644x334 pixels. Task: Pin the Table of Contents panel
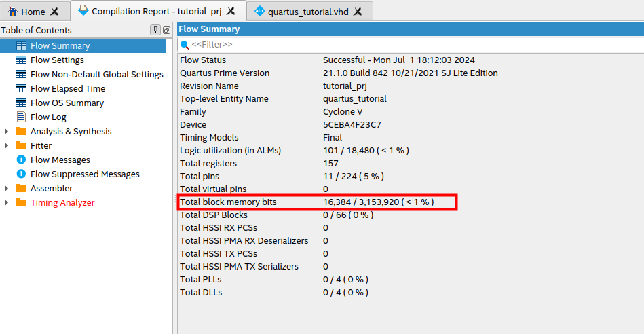(x=155, y=30)
